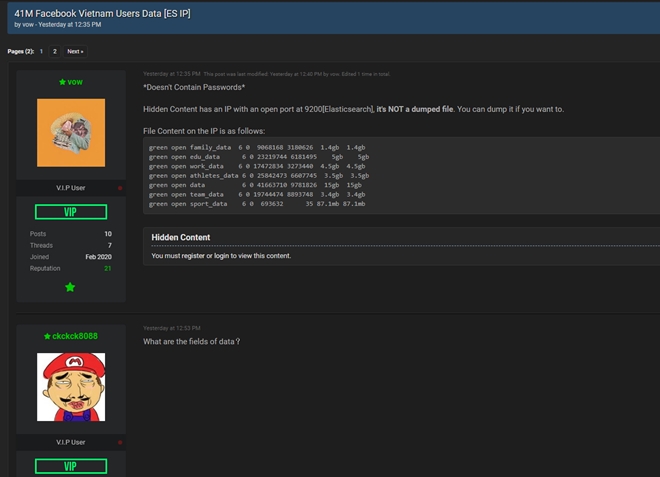
Task: Click bold text 'it's NOT a dumped file'
Action: tap(415, 109)
